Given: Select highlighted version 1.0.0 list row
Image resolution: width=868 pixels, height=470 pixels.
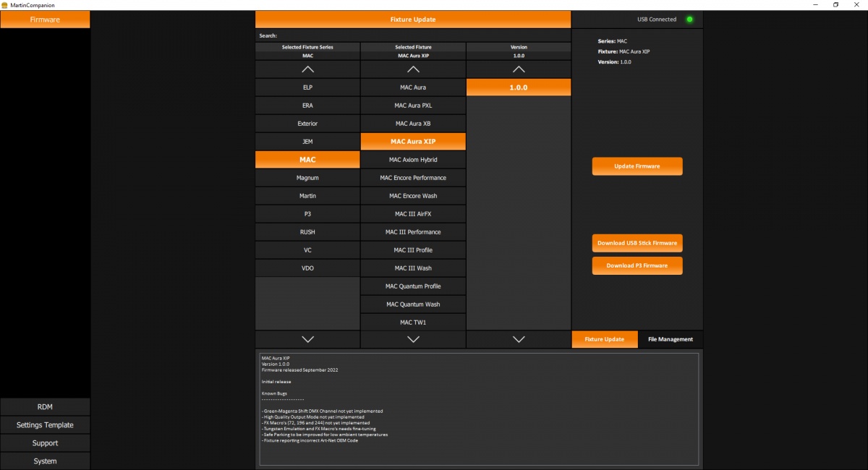Looking at the screenshot, I should [519, 87].
